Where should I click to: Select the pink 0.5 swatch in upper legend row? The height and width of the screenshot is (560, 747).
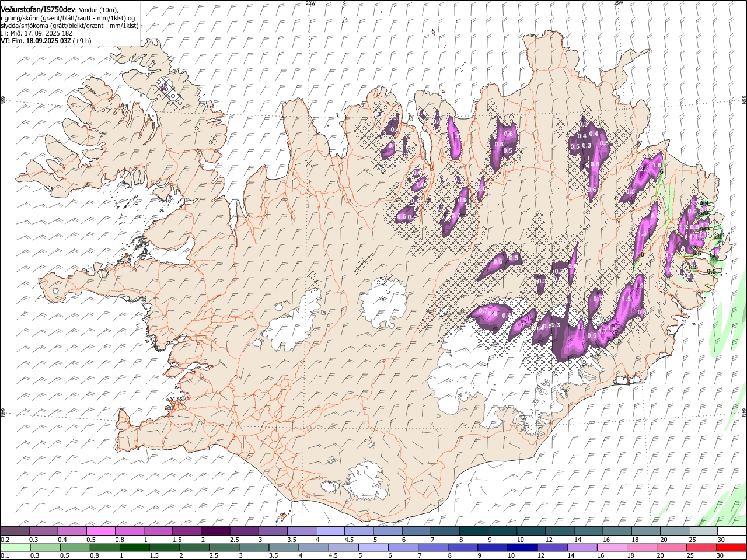point(100,531)
